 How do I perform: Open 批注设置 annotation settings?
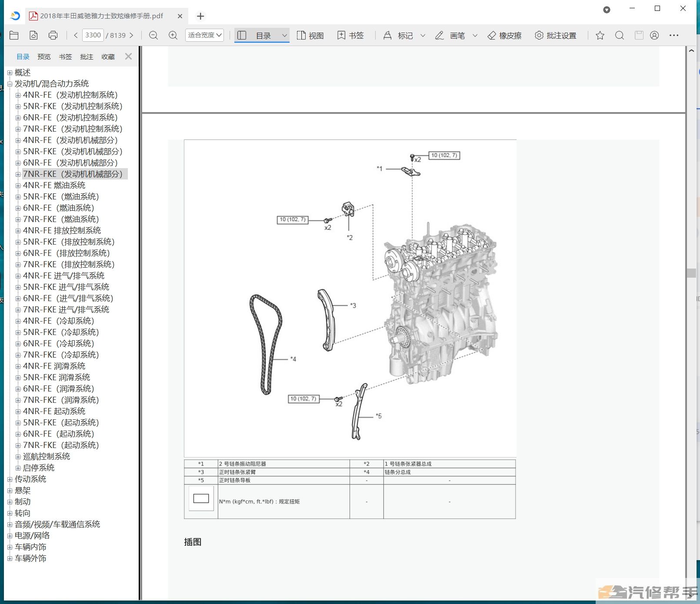click(555, 36)
